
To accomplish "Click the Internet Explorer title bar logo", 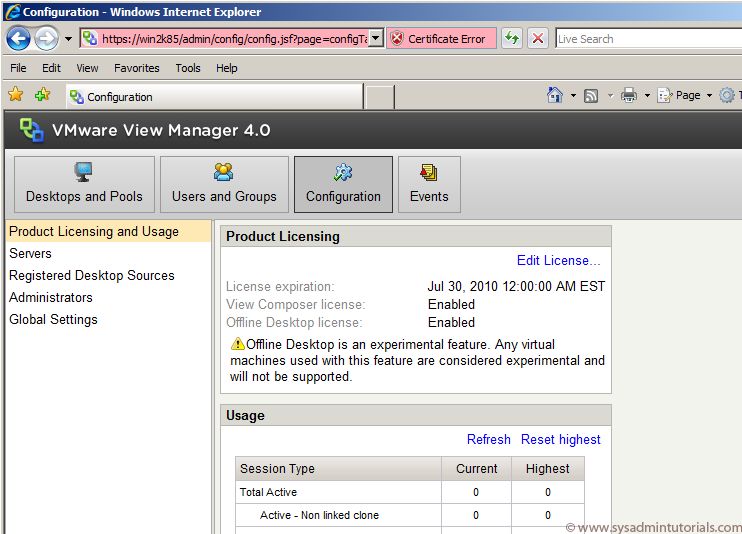I will coord(13,11).
